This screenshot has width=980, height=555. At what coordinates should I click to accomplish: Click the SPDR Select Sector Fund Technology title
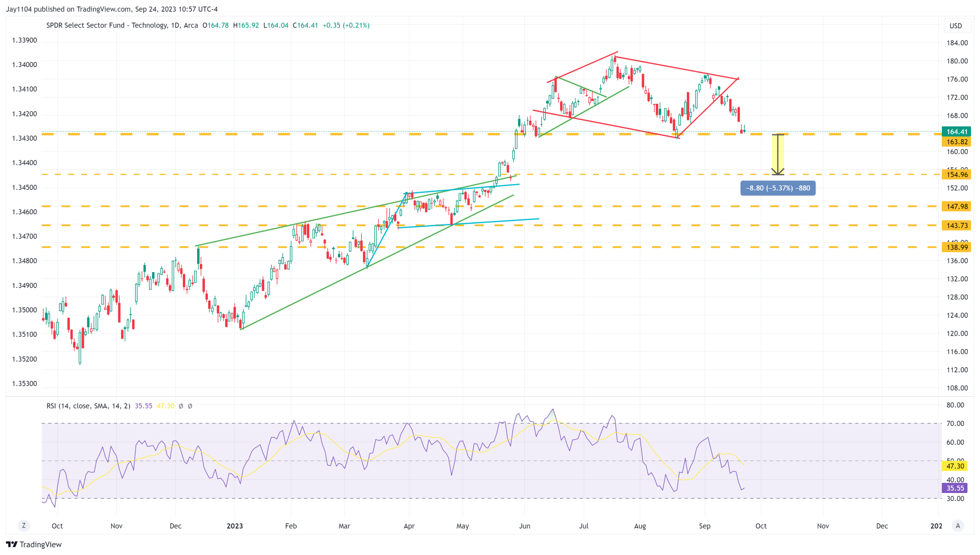tap(122, 25)
